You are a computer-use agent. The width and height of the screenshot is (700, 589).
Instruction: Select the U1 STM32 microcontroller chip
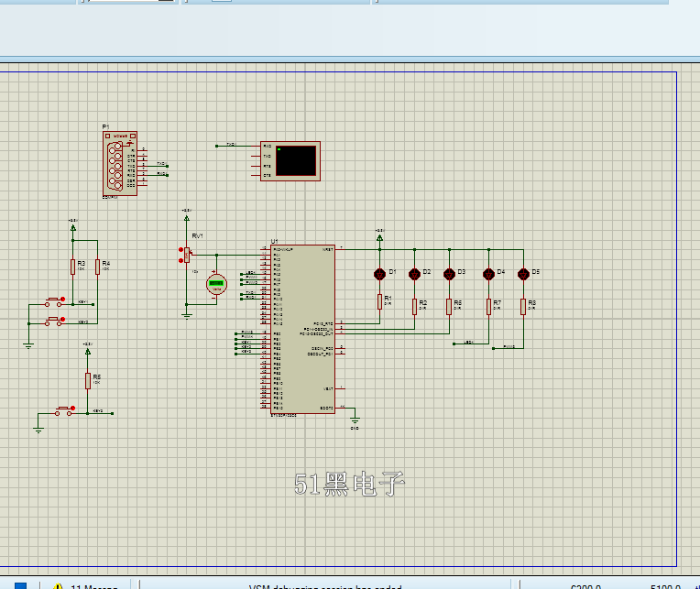click(x=302, y=329)
